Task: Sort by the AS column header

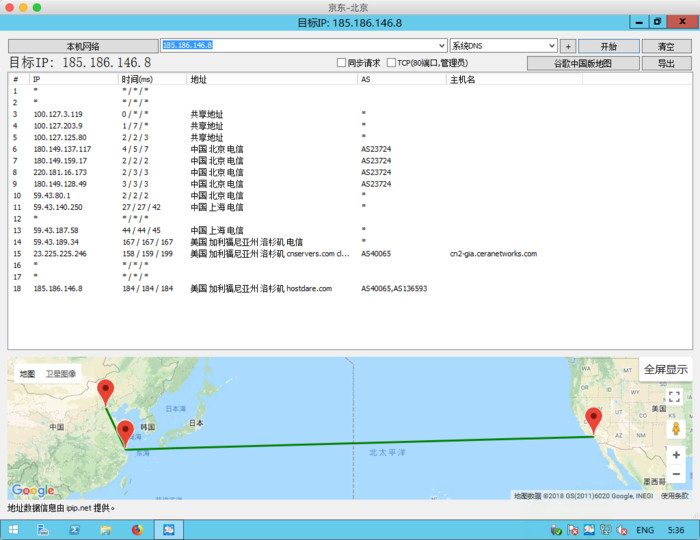Action: (x=402, y=79)
